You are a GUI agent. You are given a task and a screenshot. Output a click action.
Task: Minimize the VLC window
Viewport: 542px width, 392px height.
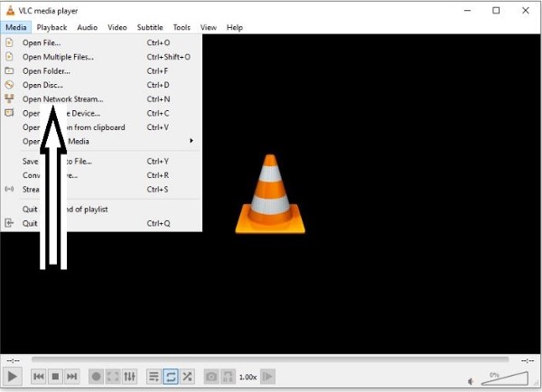pos(467,11)
